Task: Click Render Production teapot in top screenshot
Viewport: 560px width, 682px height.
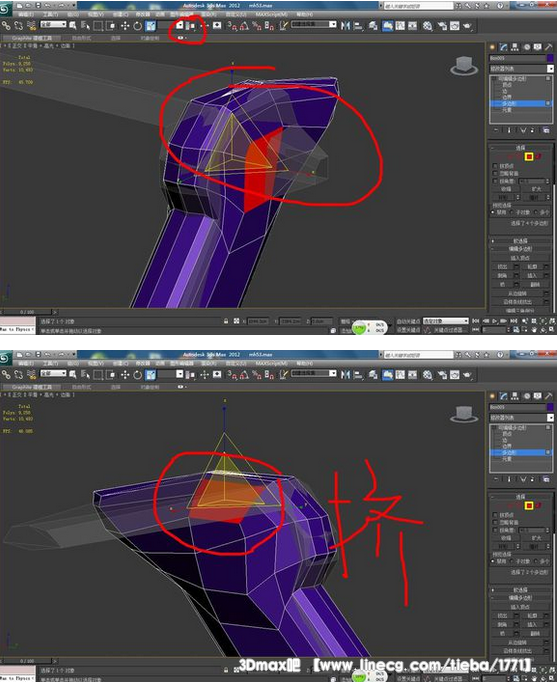Action: click(x=467, y=26)
